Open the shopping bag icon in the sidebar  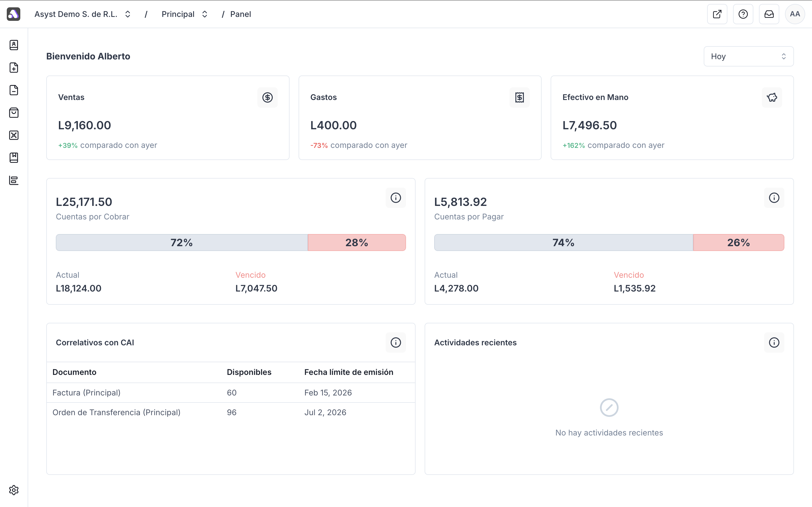click(x=14, y=113)
